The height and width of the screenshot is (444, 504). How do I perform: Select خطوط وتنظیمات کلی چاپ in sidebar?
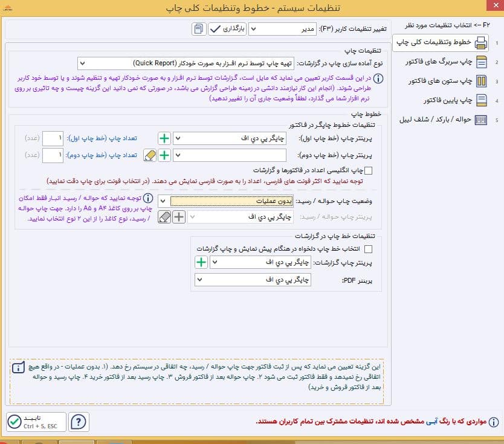click(441, 43)
